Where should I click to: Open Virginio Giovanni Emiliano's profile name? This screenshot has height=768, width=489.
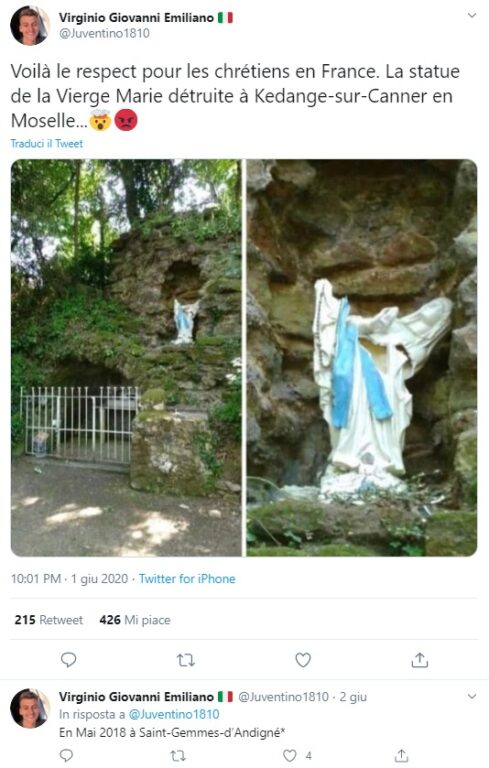136,18
